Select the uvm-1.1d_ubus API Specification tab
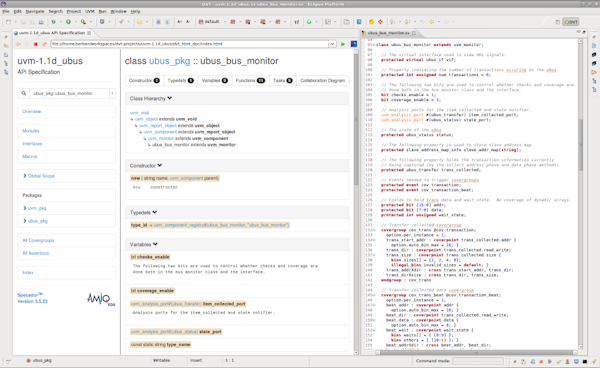This screenshot has width=600, height=368. [x=52, y=33]
